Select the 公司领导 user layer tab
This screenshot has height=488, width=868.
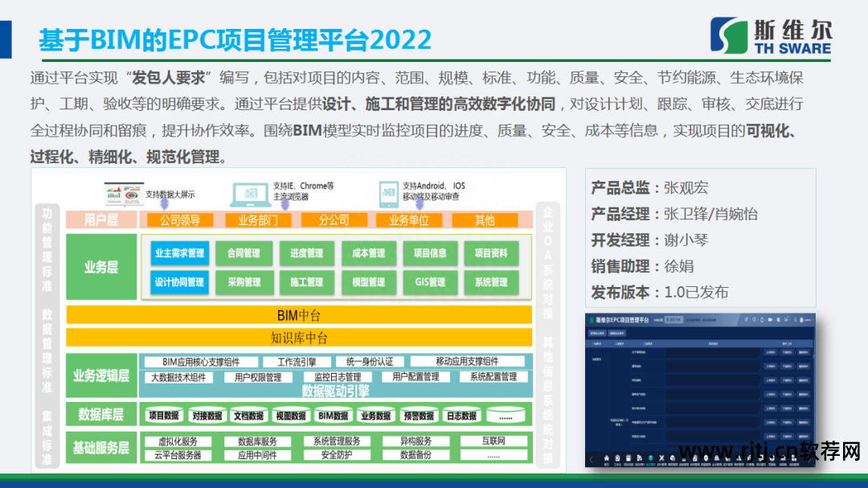point(180,220)
